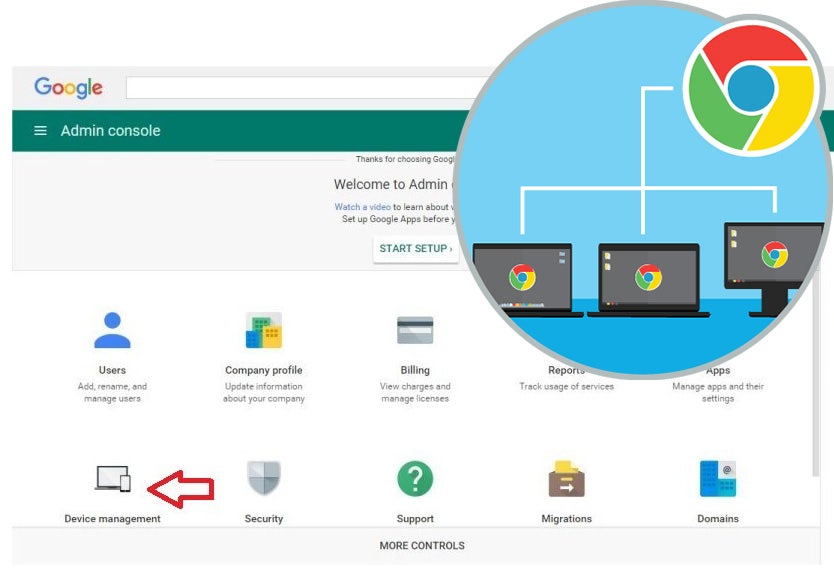Viewport: 834px width, 575px height.
Task: Open the Device management icon
Action: click(x=113, y=479)
